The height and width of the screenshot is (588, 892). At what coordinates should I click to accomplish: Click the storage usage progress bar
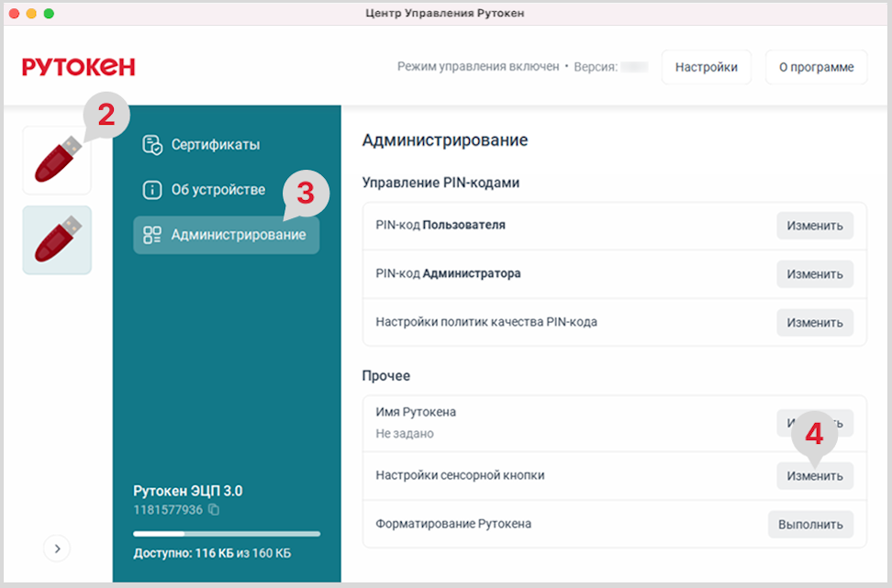pos(226,533)
